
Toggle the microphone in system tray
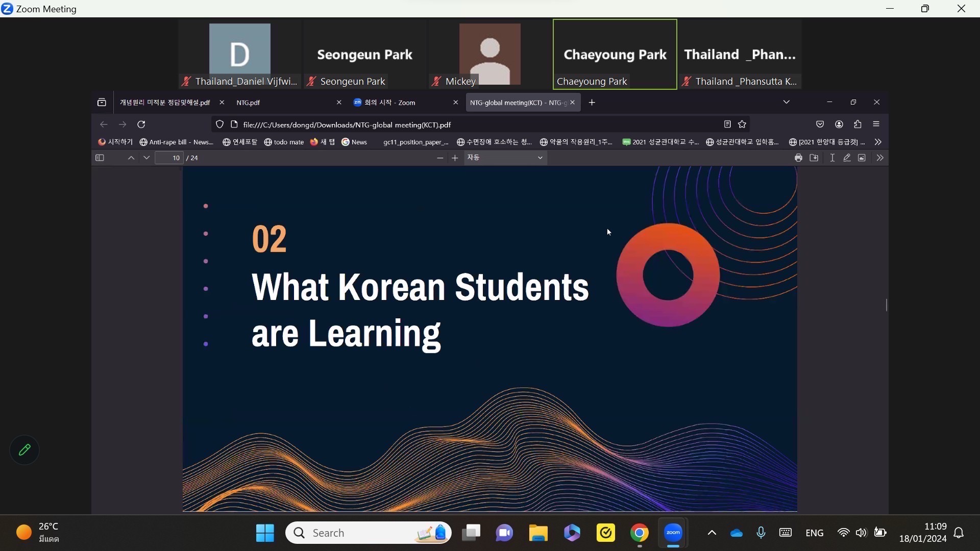(x=761, y=533)
